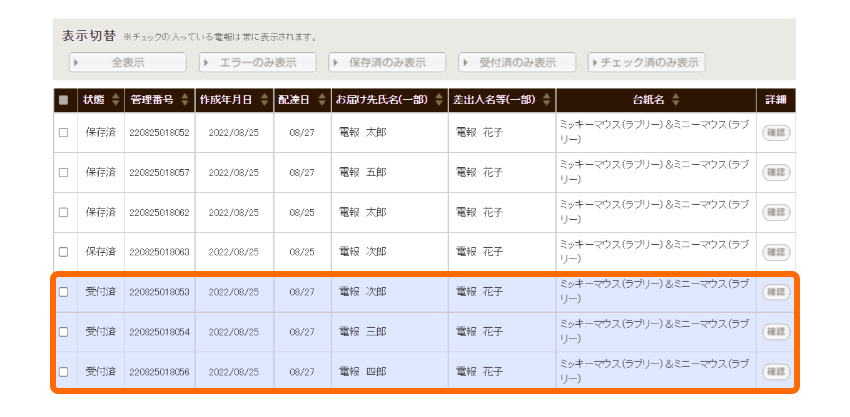
Task: Sort by 差出人名等 column arrows
Action: pos(546,100)
